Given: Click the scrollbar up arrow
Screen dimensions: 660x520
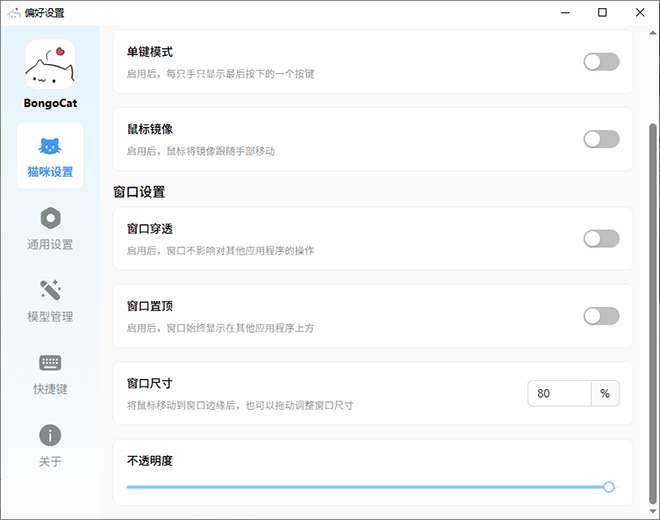Looking at the screenshot, I should tap(653, 32).
